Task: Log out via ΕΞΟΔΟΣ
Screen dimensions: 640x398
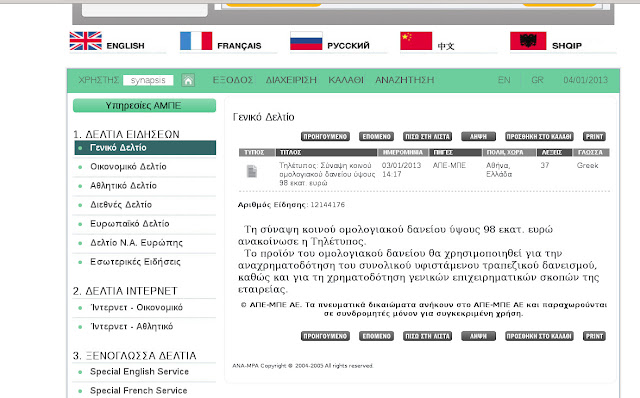Action: 233,80
